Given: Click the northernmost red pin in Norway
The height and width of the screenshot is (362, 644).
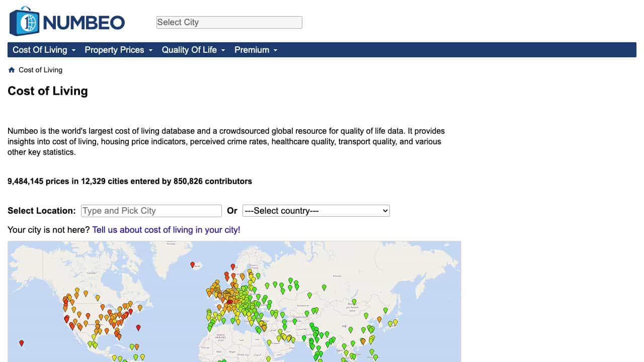Looking at the screenshot, I should pyautogui.click(x=232, y=267).
